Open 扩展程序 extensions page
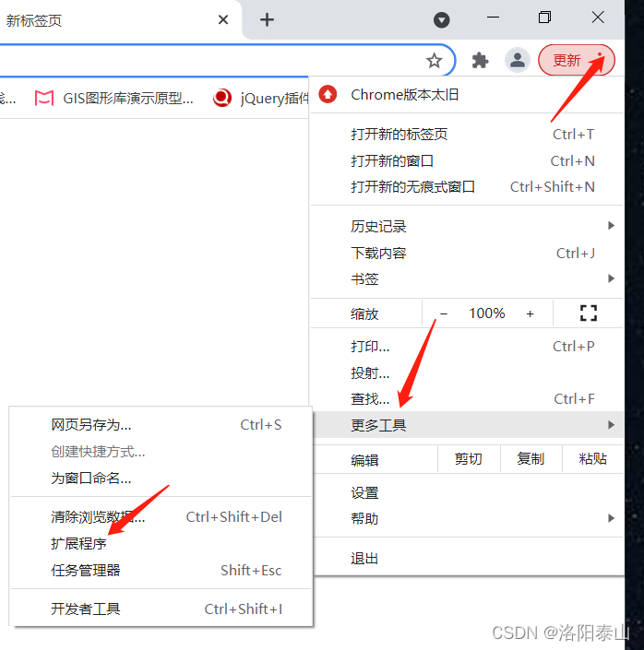Viewport: 644px width, 650px height. coord(161,543)
